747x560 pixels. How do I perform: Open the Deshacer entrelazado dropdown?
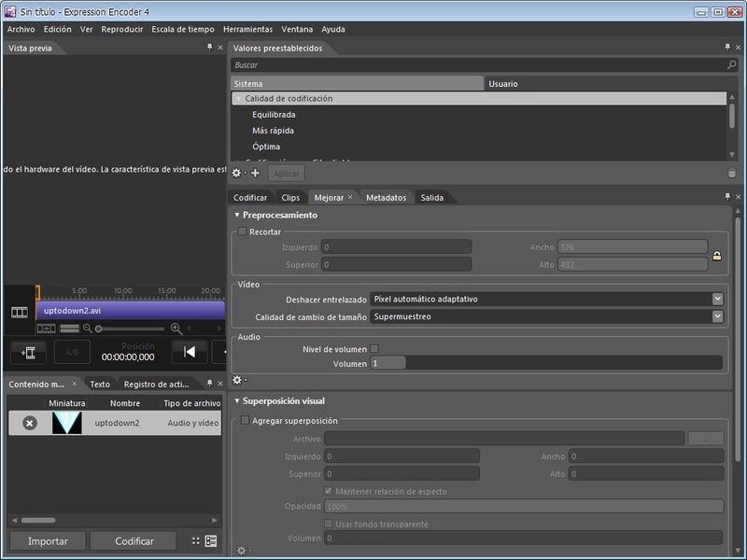(x=717, y=299)
